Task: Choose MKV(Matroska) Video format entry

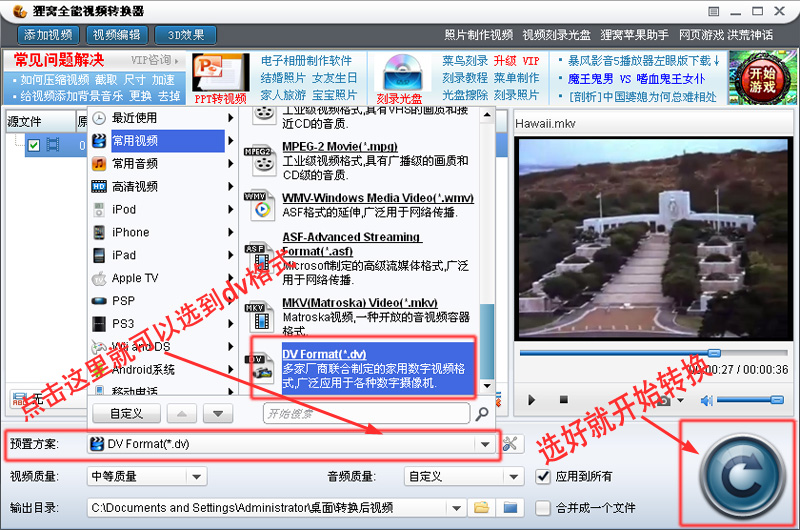Action: [360, 316]
